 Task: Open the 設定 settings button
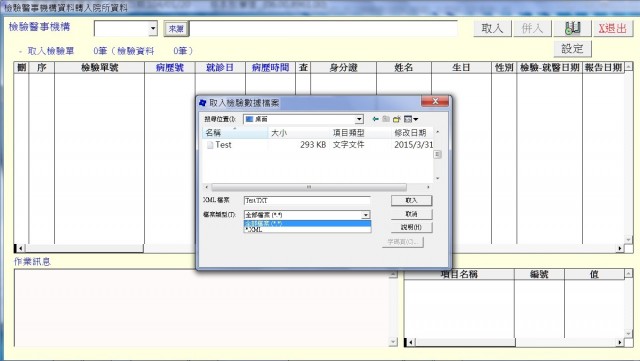pyautogui.click(x=572, y=49)
